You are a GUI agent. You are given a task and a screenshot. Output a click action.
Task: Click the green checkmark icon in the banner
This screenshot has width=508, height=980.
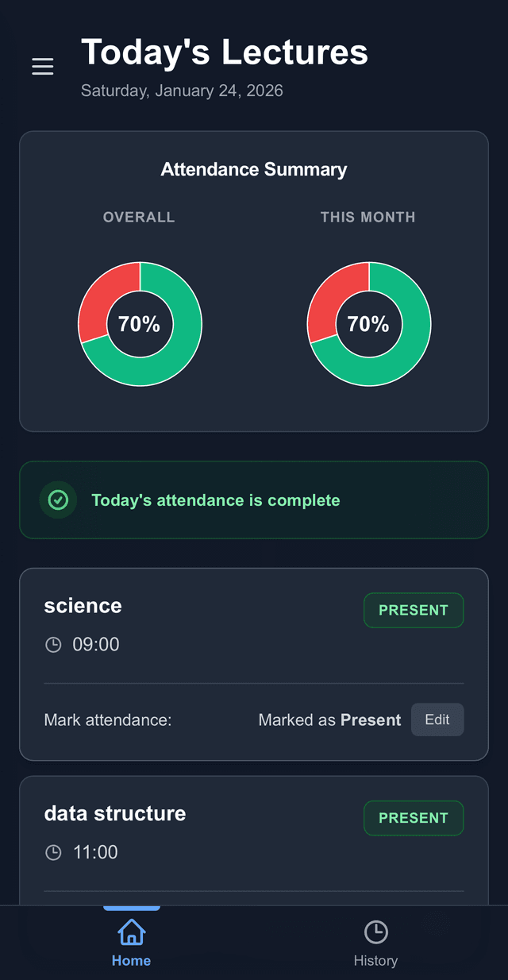[58, 500]
